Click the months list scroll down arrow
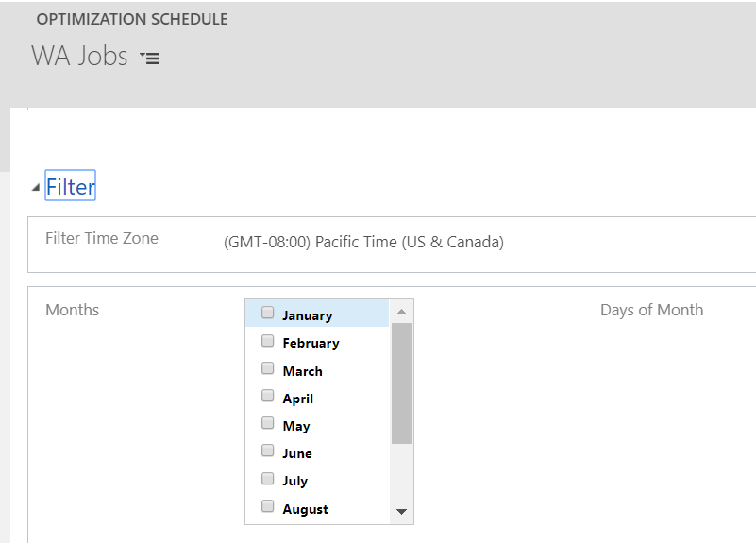This screenshot has height=543, width=756. coord(401,512)
